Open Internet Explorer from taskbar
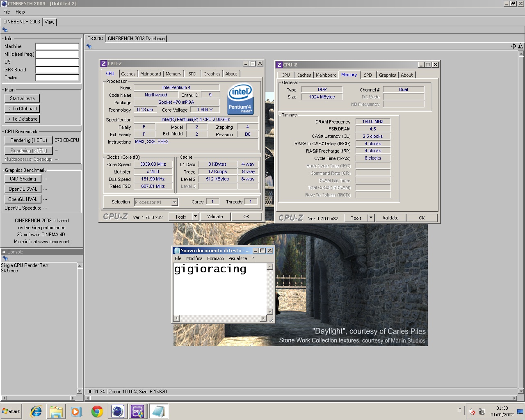 point(36,411)
